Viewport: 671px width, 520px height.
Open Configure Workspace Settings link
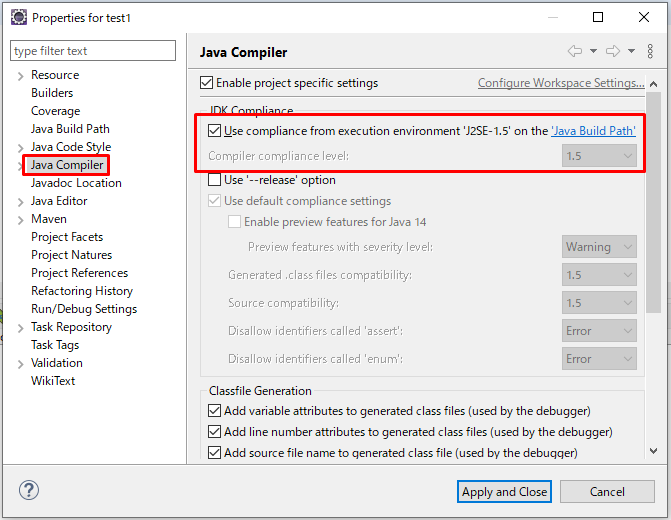click(x=561, y=83)
